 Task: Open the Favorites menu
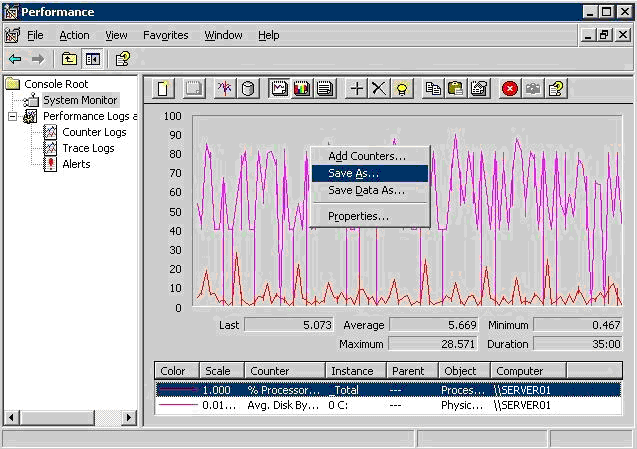click(x=165, y=35)
